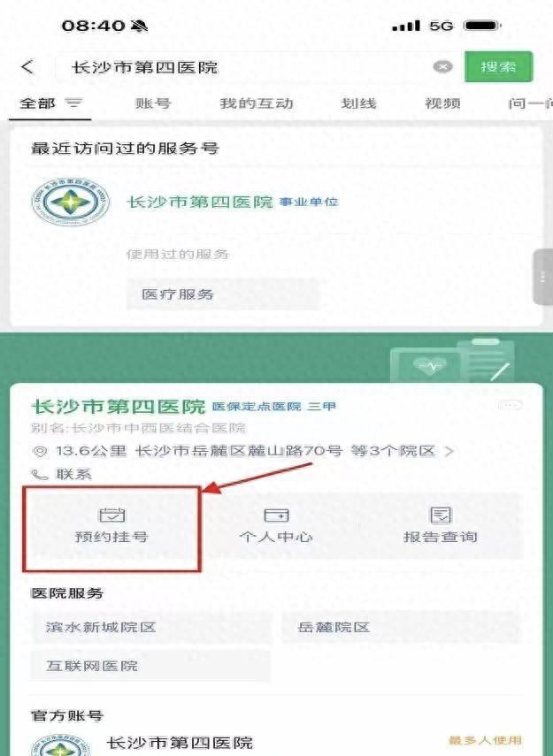Tap the location pin icon
The width and height of the screenshot is (553, 756).
click(x=40, y=451)
